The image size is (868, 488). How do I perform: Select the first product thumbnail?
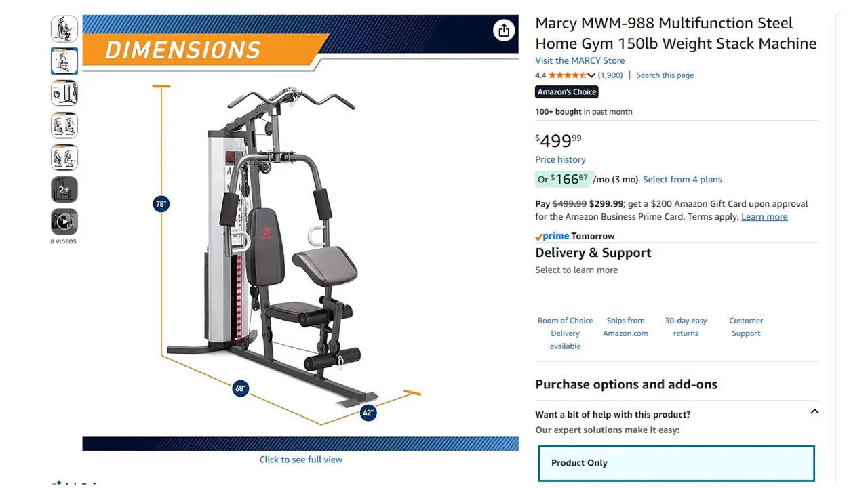tap(64, 29)
